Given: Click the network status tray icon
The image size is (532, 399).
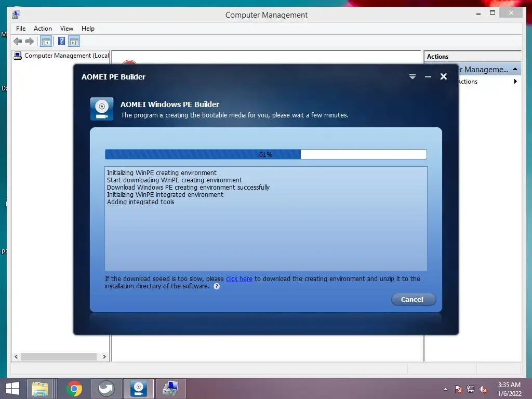Looking at the screenshot, I should pos(471,389).
